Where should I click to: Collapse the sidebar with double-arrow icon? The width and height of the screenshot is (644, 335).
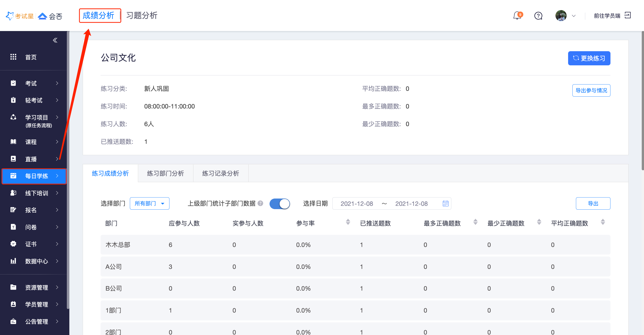[55, 40]
